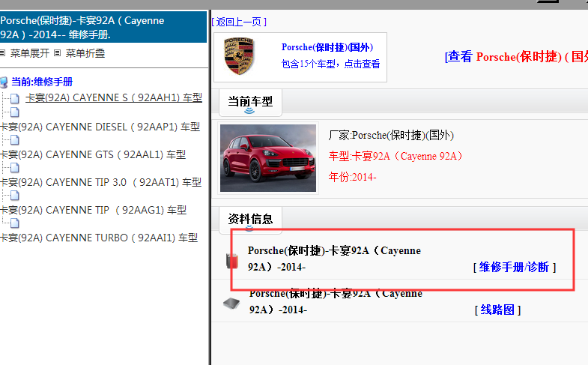Open CAYENNE GTS (92AAL1) 车型 item
The height and width of the screenshot is (365, 588).
(93, 154)
